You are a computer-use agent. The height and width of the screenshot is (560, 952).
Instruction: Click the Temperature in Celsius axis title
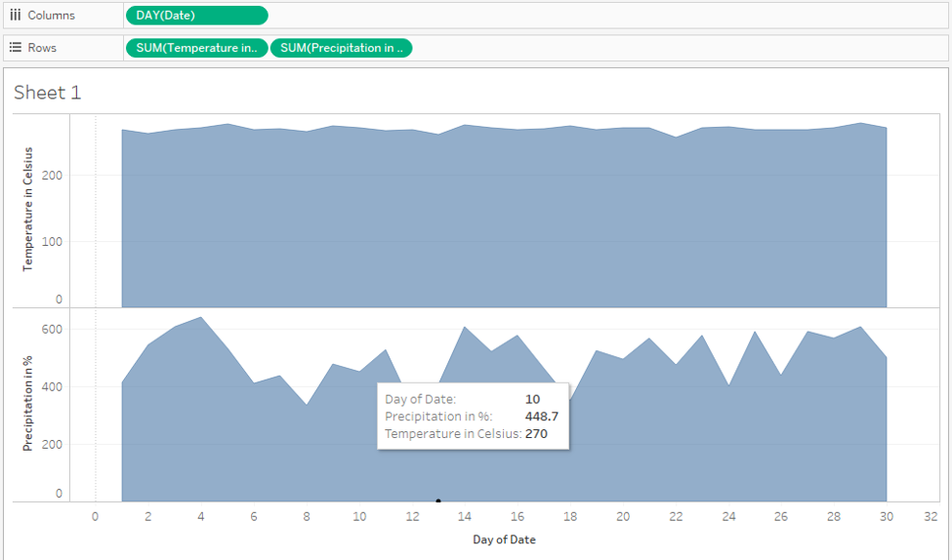28,209
